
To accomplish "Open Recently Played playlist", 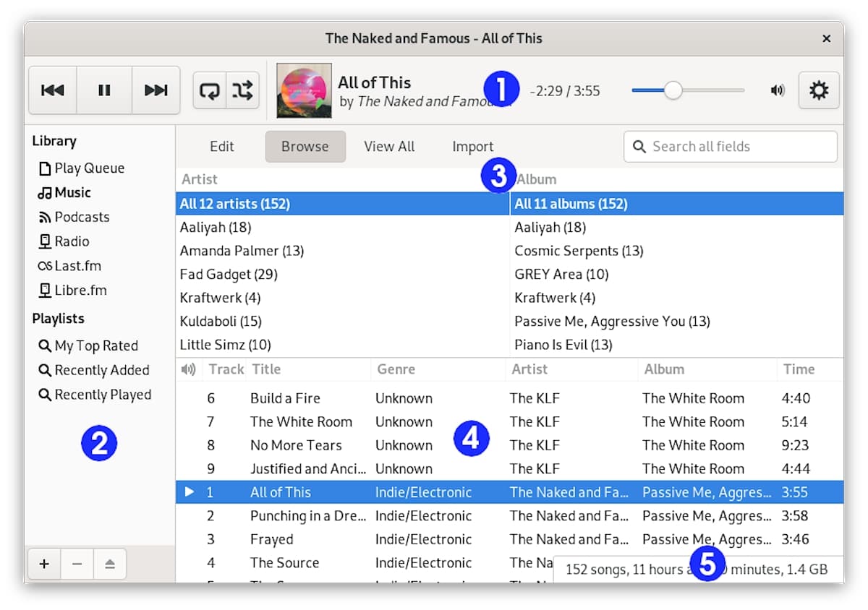I will click(x=95, y=395).
